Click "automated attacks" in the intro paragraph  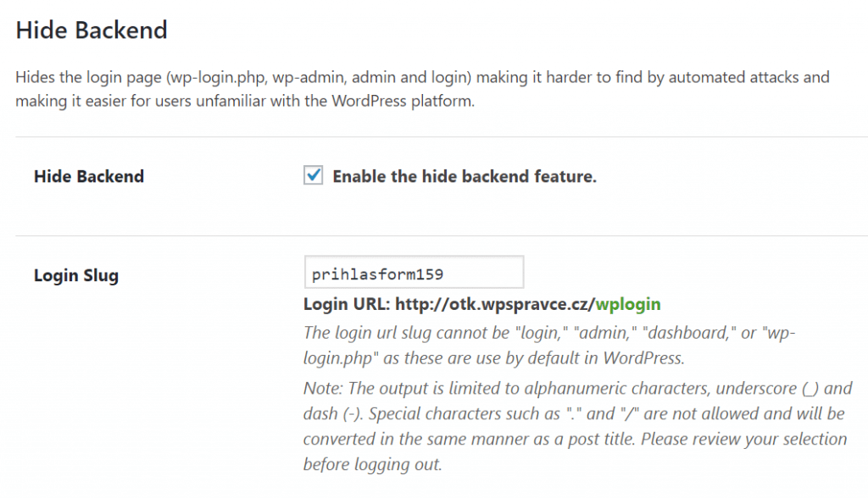tap(733, 77)
